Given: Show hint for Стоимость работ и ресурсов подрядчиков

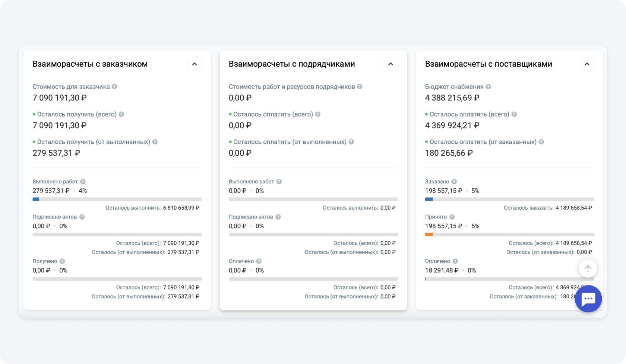Looking at the screenshot, I should (360, 87).
